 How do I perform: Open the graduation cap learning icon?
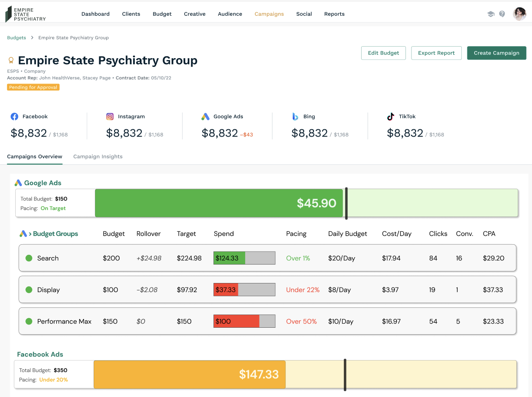(490, 14)
